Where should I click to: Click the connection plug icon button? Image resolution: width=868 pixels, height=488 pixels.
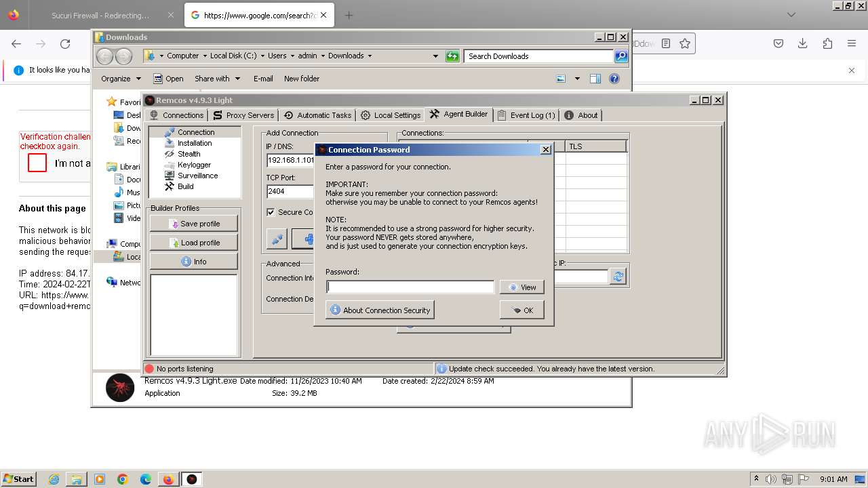(277, 239)
